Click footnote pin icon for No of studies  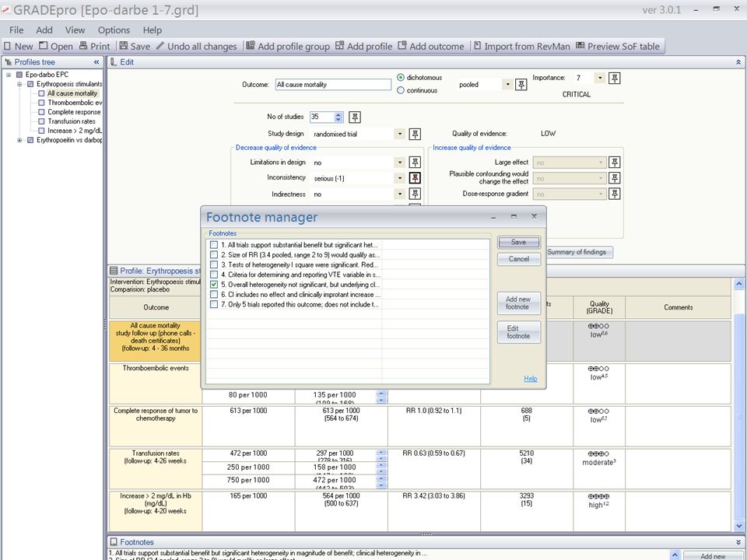tap(355, 117)
